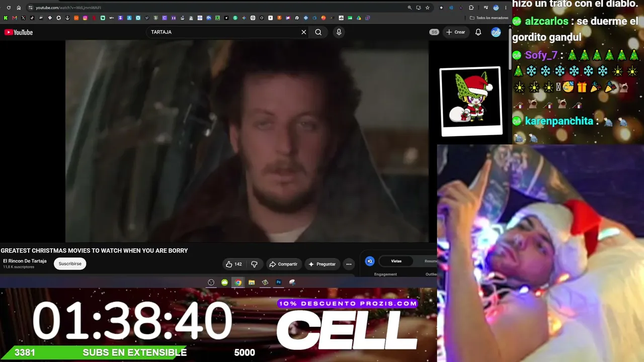Open the TikTok bookmark

point(32,18)
